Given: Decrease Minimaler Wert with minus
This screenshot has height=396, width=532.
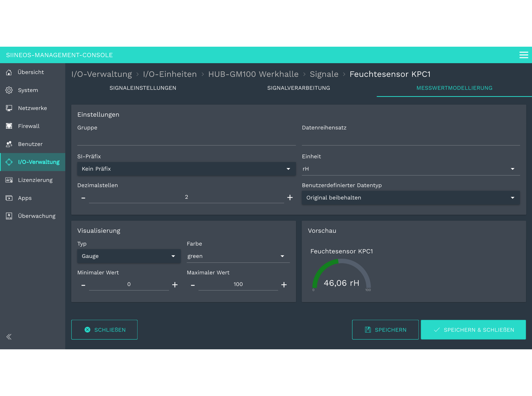Looking at the screenshot, I should point(83,285).
